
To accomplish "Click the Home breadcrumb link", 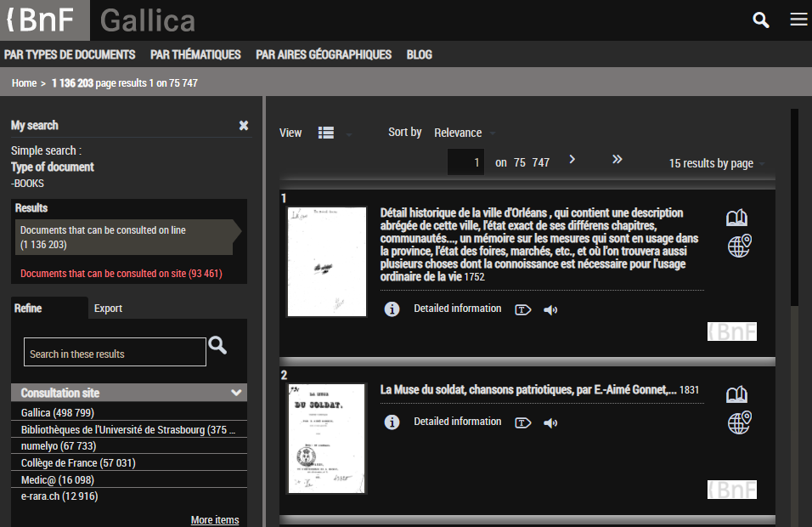I will coord(25,83).
